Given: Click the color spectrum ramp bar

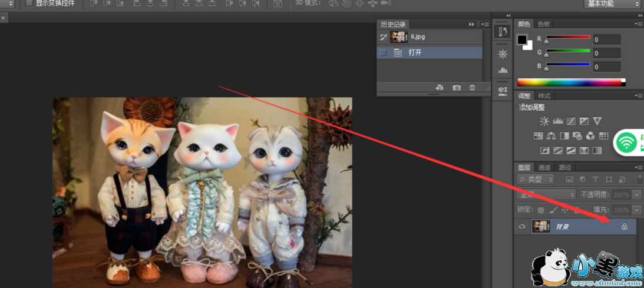Looking at the screenshot, I should [569, 82].
